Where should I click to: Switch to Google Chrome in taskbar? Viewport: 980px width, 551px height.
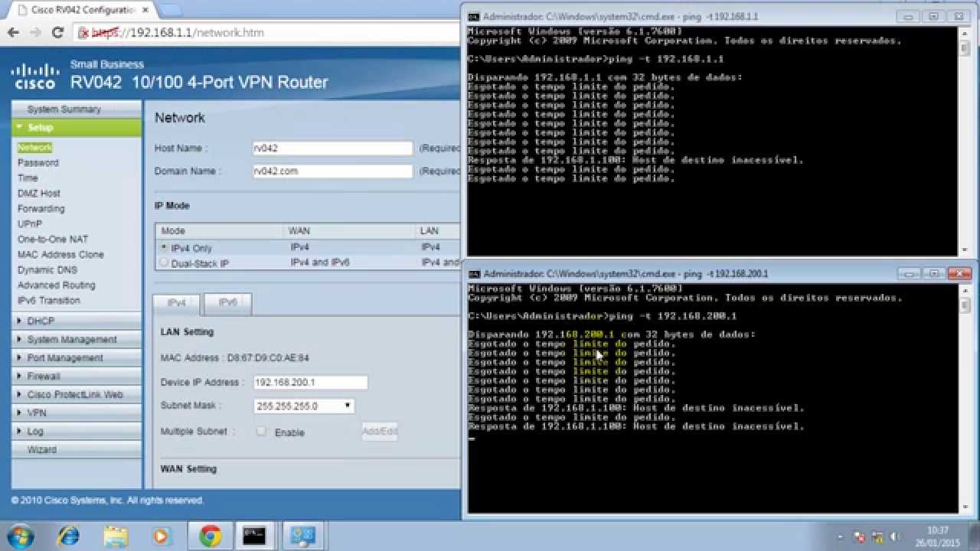(211, 536)
